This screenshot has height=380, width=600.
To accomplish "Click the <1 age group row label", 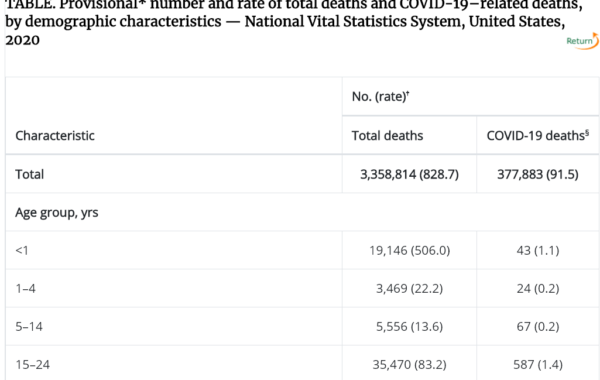I will 22,250.
